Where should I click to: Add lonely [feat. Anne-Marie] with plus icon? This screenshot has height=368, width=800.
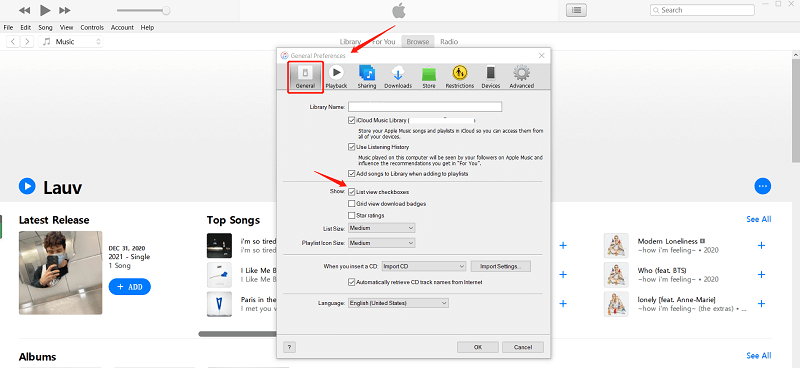[761, 304]
